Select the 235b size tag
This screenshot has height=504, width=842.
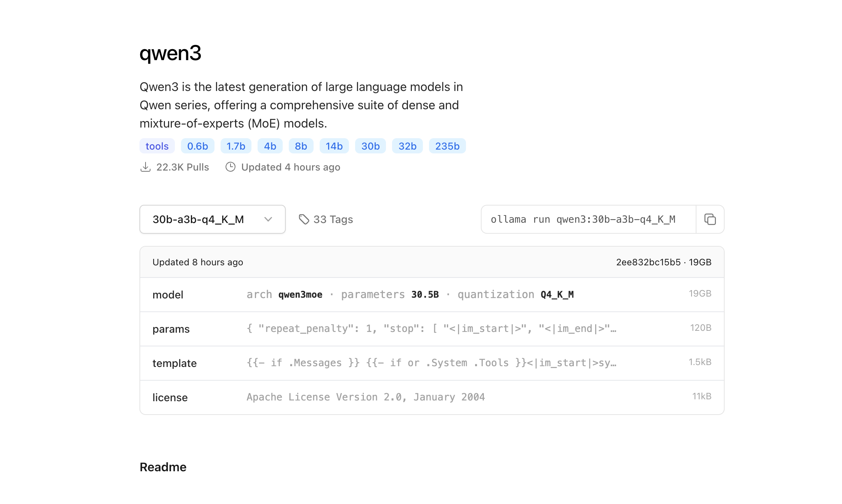(447, 146)
